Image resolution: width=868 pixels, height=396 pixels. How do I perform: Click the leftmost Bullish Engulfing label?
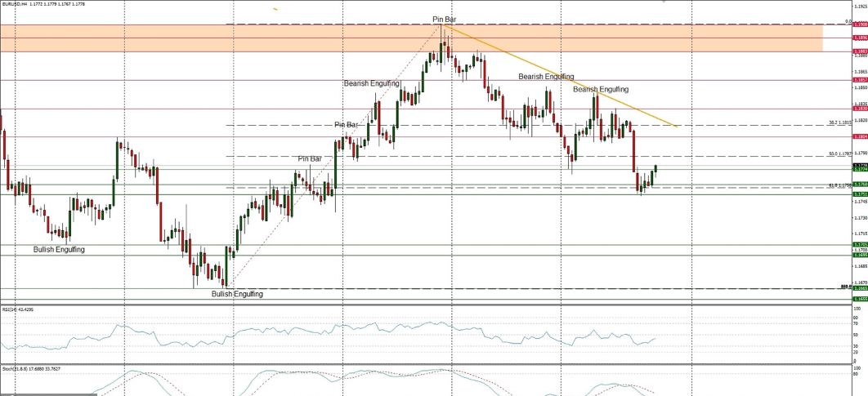(59, 248)
